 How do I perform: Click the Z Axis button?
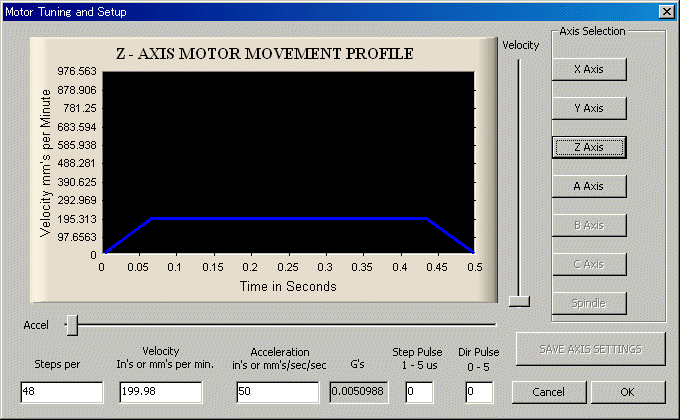[589, 148]
